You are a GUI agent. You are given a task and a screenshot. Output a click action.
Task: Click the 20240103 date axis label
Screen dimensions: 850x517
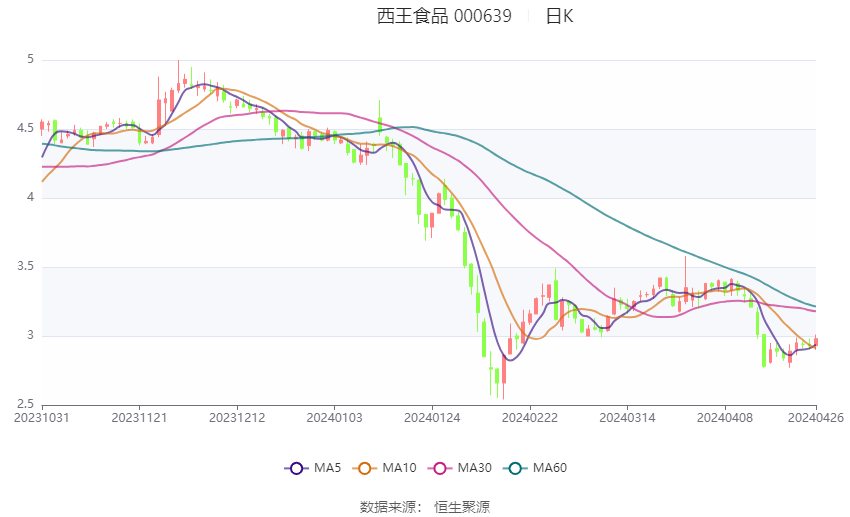tap(334, 418)
